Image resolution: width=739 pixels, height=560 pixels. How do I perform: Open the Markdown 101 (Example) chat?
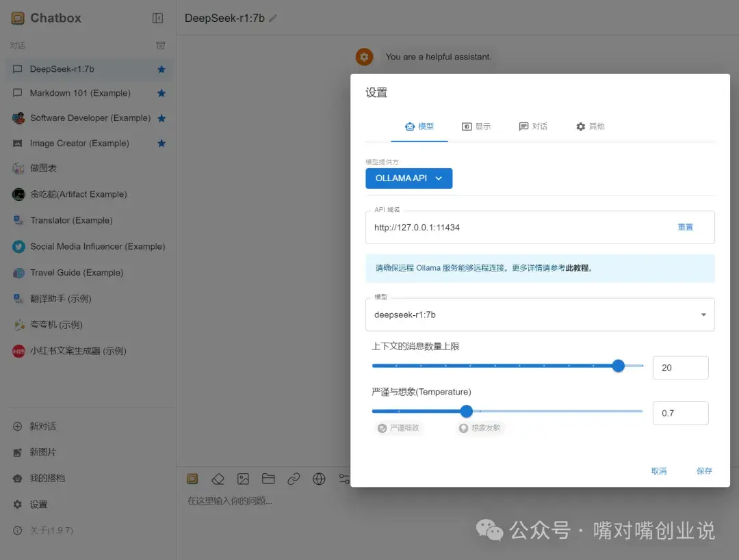(x=88, y=93)
